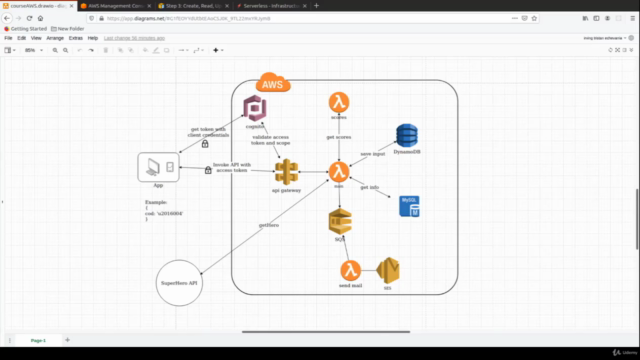Open the File menu
Screen dimensions: 640x360
point(8,38)
